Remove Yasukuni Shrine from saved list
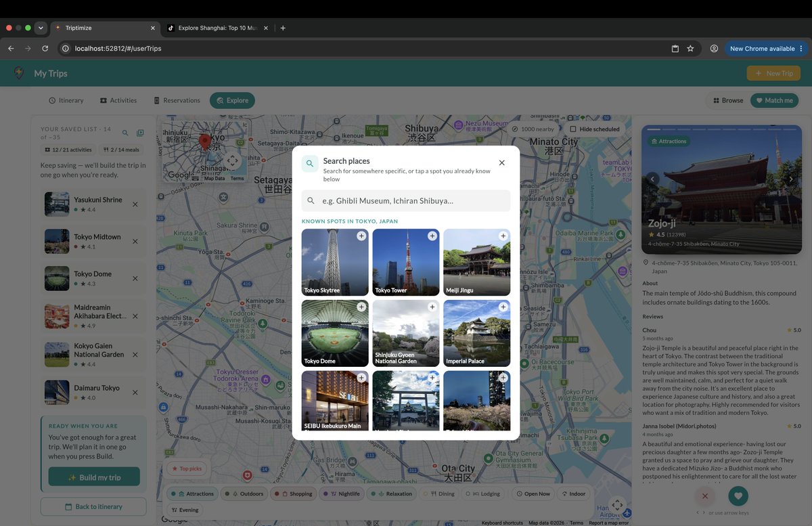The width and height of the screenshot is (812, 526). 135,204
